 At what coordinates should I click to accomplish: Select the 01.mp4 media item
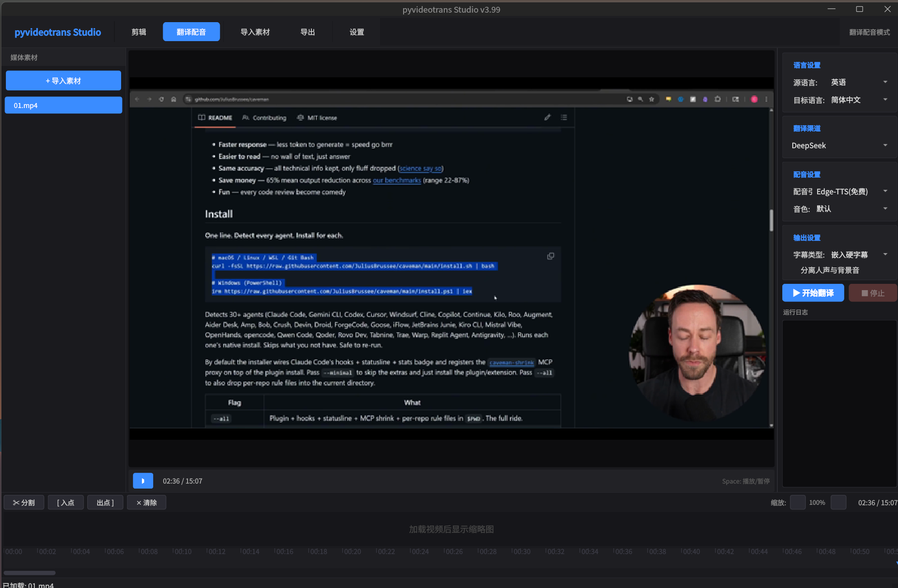tap(63, 105)
